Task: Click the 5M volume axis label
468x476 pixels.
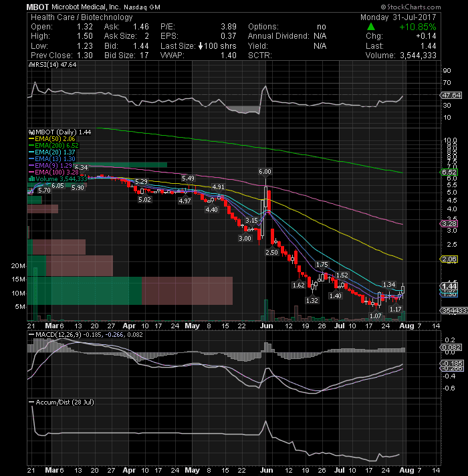Action: [x=20, y=307]
